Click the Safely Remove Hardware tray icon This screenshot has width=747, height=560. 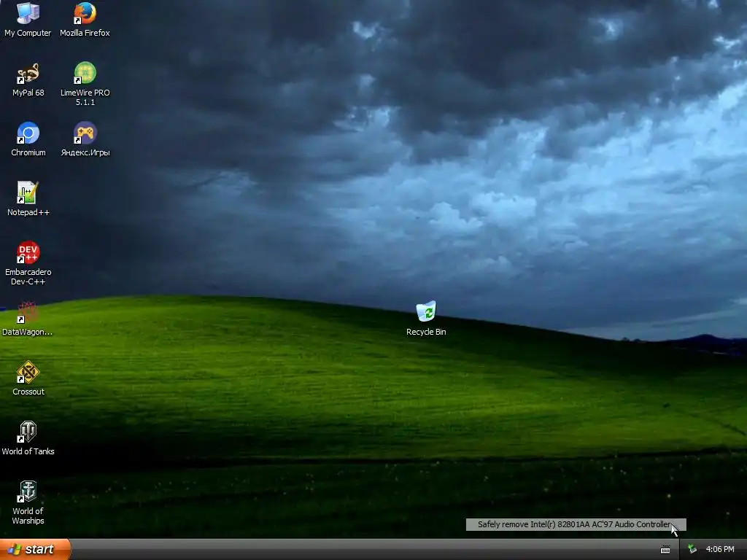[x=692, y=549]
